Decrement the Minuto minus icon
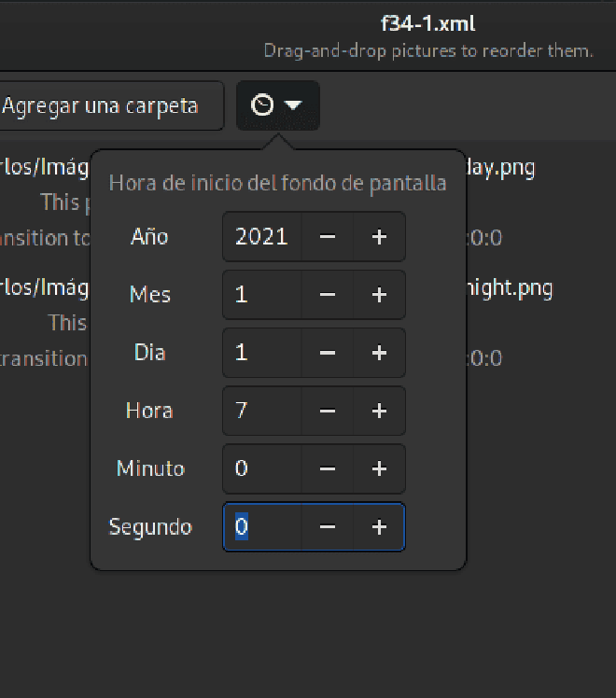 [328, 468]
